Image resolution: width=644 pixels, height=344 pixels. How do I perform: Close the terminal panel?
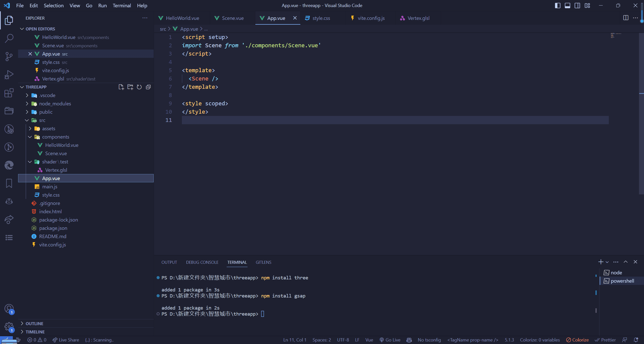[x=635, y=262]
